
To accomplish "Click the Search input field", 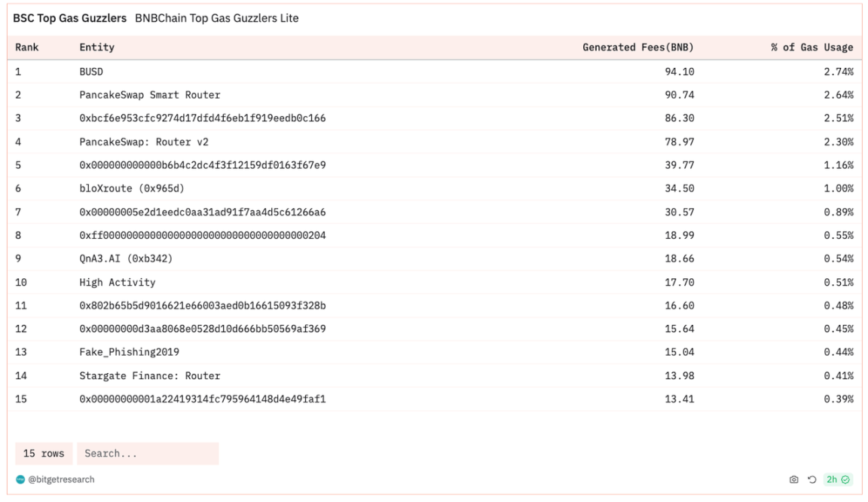I will [148, 455].
